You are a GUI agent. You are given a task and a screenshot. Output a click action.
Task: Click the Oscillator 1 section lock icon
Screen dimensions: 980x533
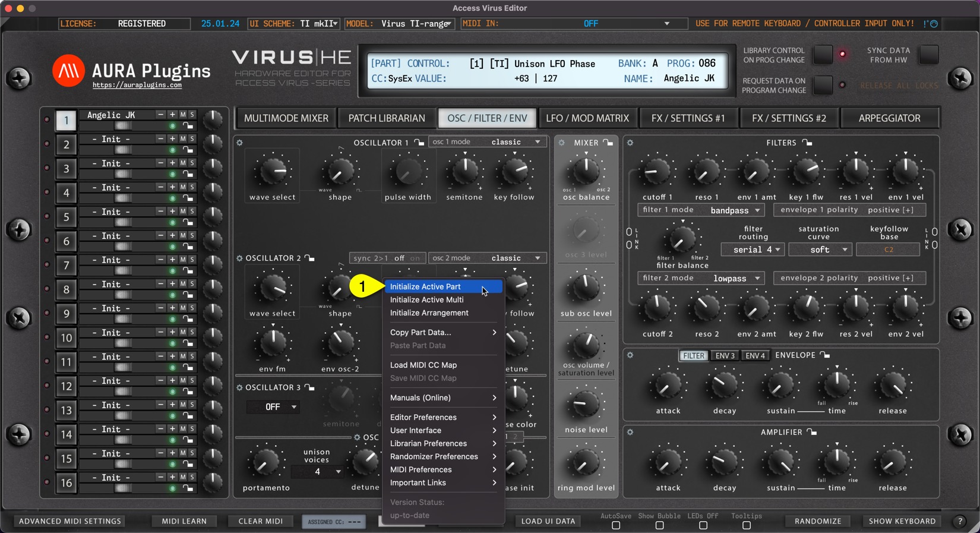coord(419,143)
